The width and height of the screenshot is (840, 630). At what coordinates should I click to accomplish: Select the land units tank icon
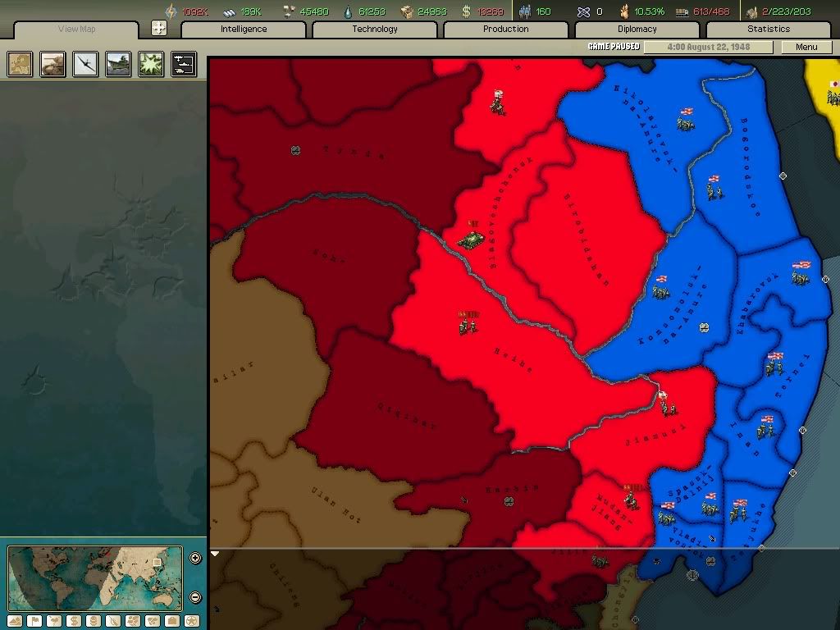coord(52,64)
